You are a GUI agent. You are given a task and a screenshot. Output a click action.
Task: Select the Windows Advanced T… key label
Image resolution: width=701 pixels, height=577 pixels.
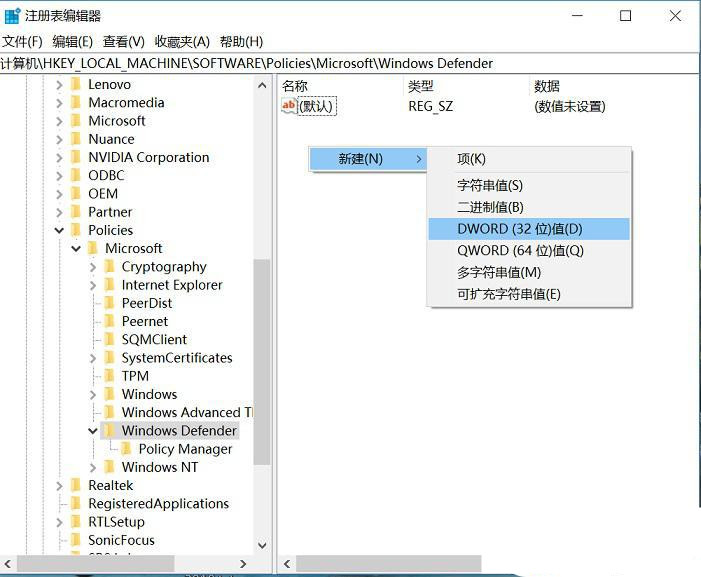click(x=187, y=412)
